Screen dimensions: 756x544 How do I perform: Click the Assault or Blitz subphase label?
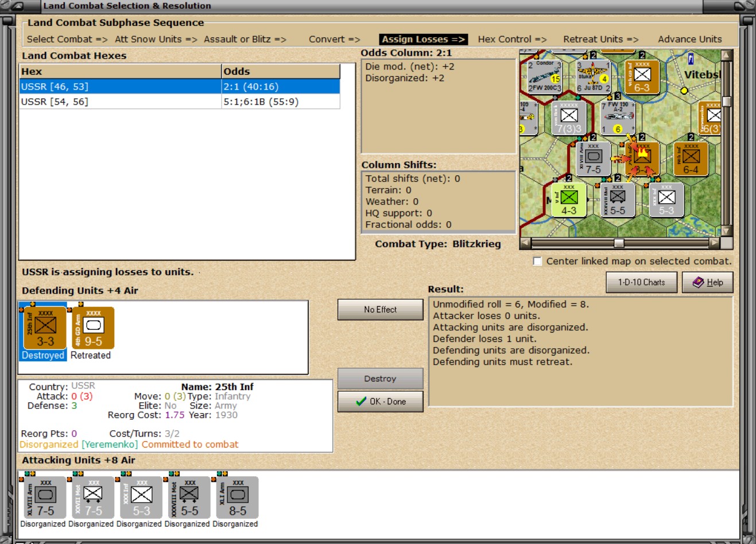click(245, 39)
